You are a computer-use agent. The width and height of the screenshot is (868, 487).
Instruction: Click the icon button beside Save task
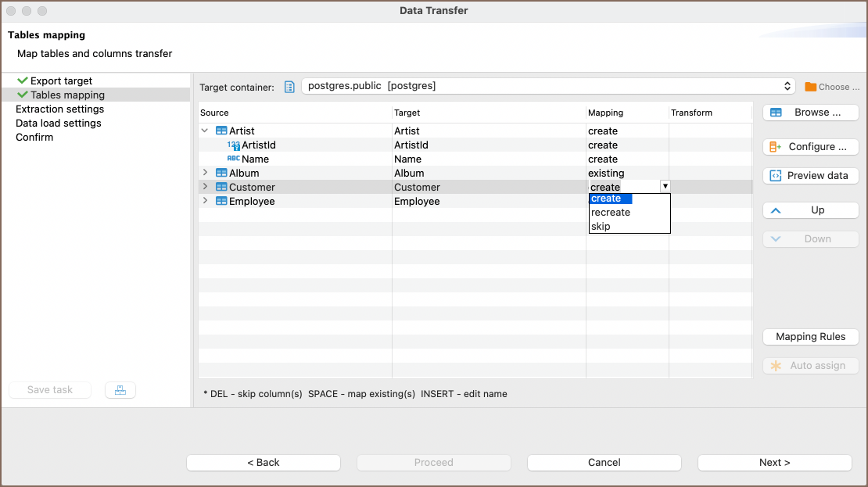120,390
